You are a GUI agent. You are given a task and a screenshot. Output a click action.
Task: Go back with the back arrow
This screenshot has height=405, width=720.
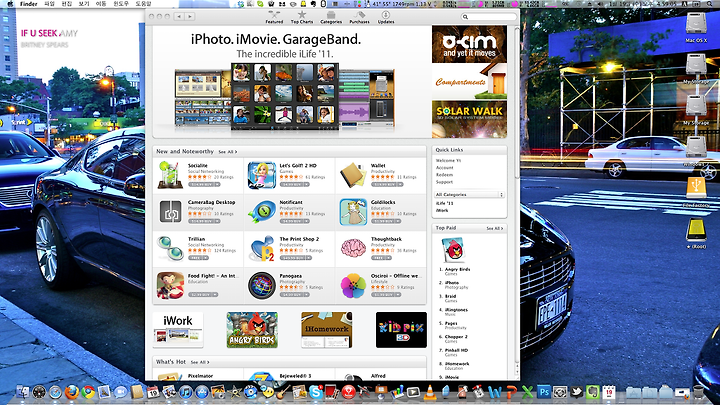(180, 17)
